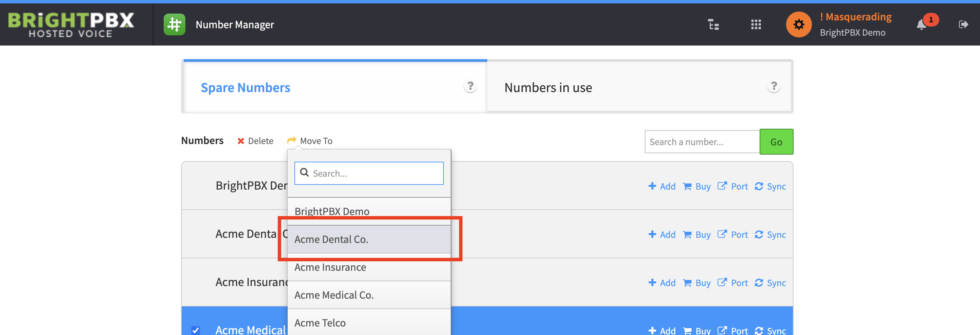Viewport: 980px width, 335px height.
Task: Buy a number for Acme Dental row
Action: [x=696, y=235]
